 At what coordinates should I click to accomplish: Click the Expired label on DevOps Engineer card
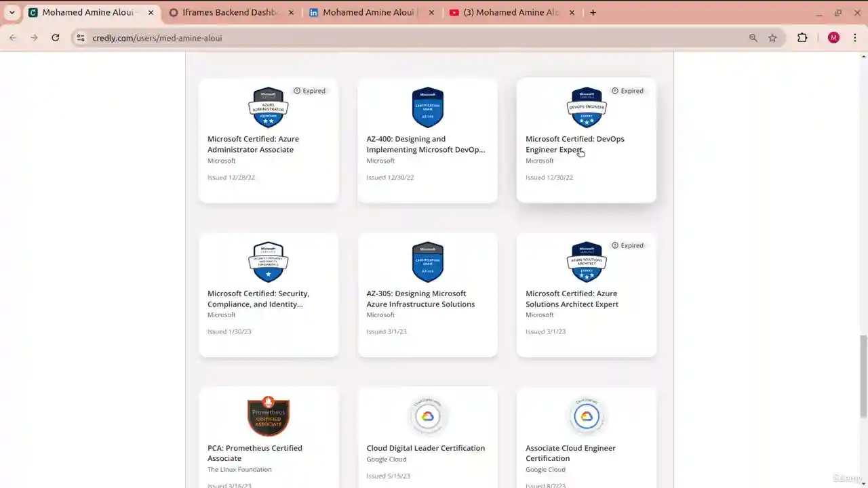click(x=627, y=91)
